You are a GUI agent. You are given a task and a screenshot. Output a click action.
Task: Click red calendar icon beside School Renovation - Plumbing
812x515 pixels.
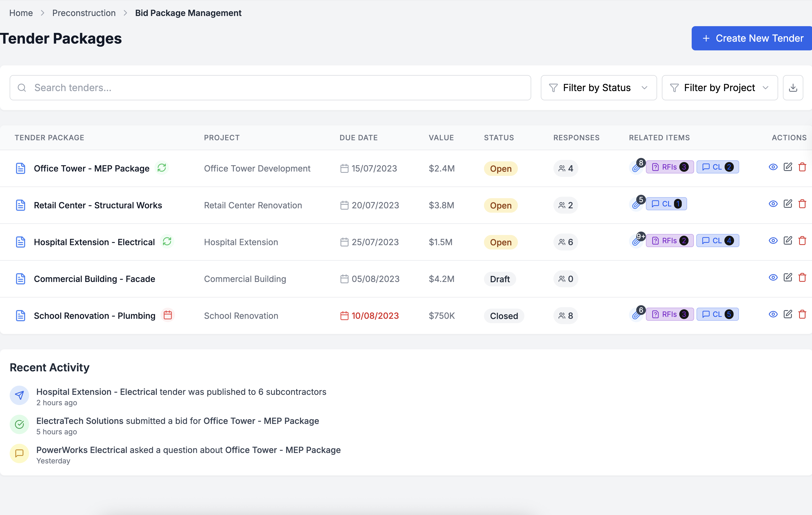168,315
